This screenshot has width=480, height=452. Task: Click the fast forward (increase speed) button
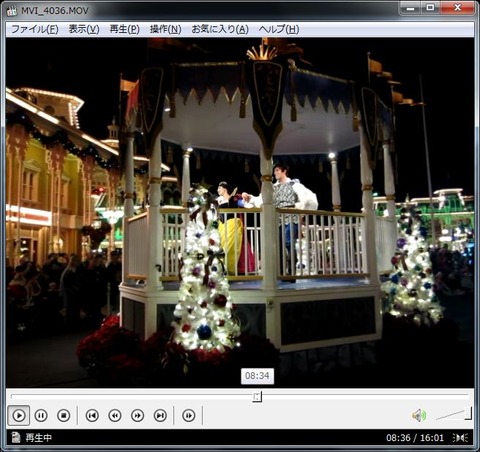(x=138, y=416)
